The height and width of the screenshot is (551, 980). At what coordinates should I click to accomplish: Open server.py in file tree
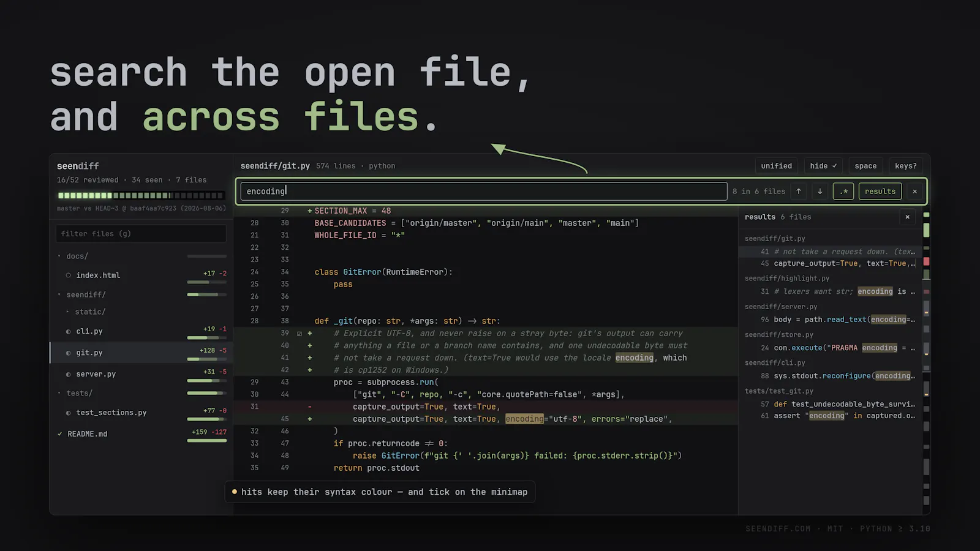[x=96, y=375]
